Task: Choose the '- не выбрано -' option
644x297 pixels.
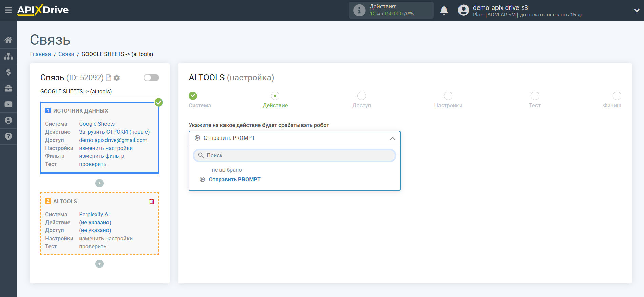Action: click(227, 170)
